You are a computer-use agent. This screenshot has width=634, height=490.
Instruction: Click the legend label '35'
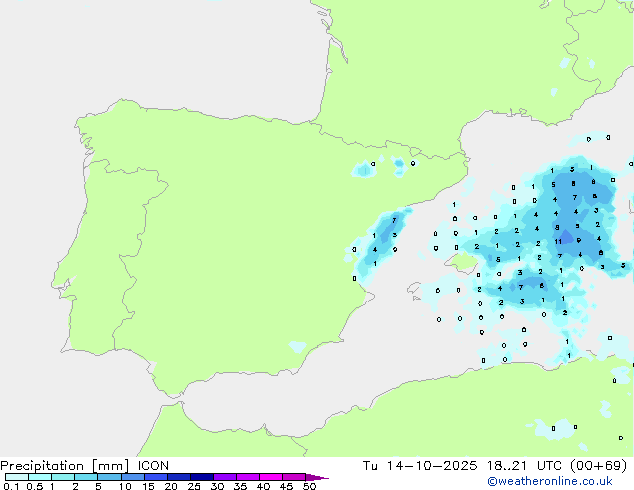tap(240, 486)
